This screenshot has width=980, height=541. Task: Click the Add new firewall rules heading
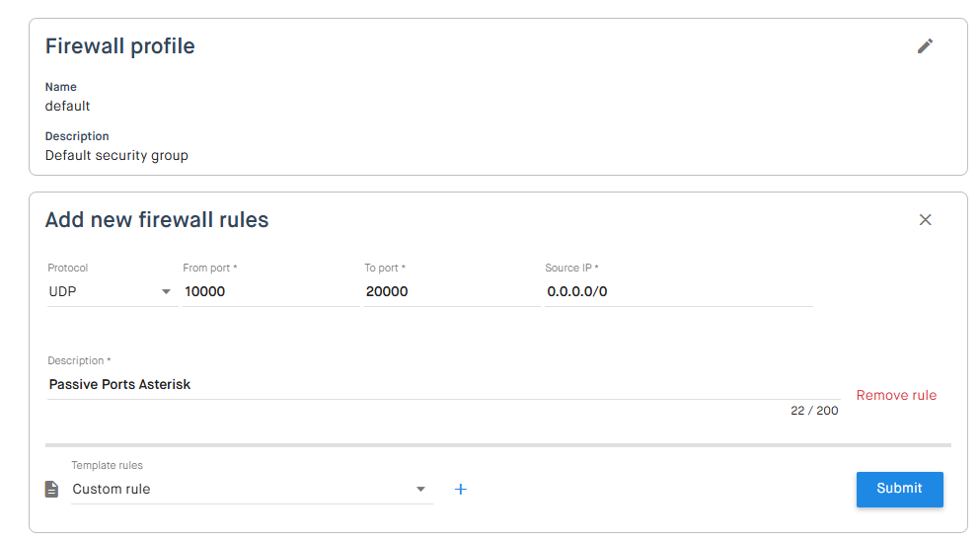(x=157, y=220)
